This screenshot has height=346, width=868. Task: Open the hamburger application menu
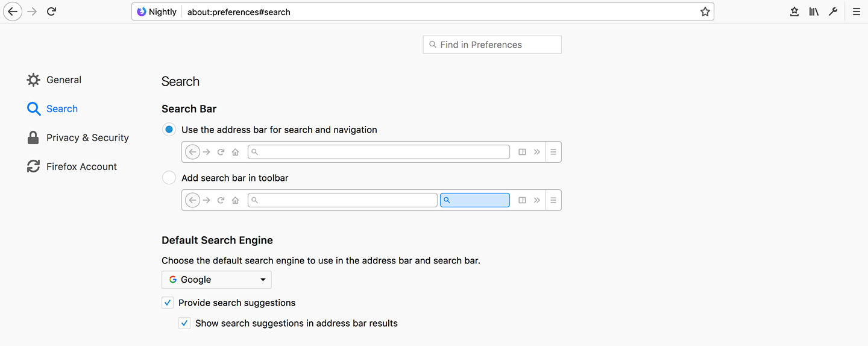pos(856,11)
